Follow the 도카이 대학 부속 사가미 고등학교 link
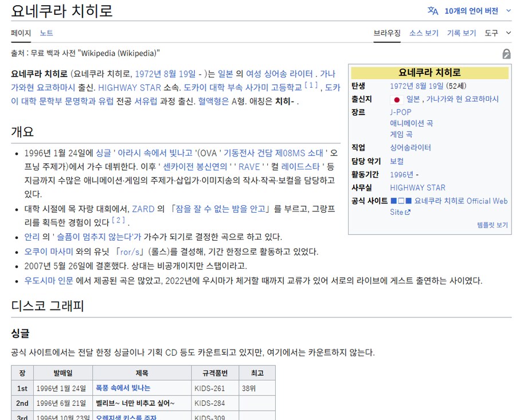 pyautogui.click(x=243, y=88)
